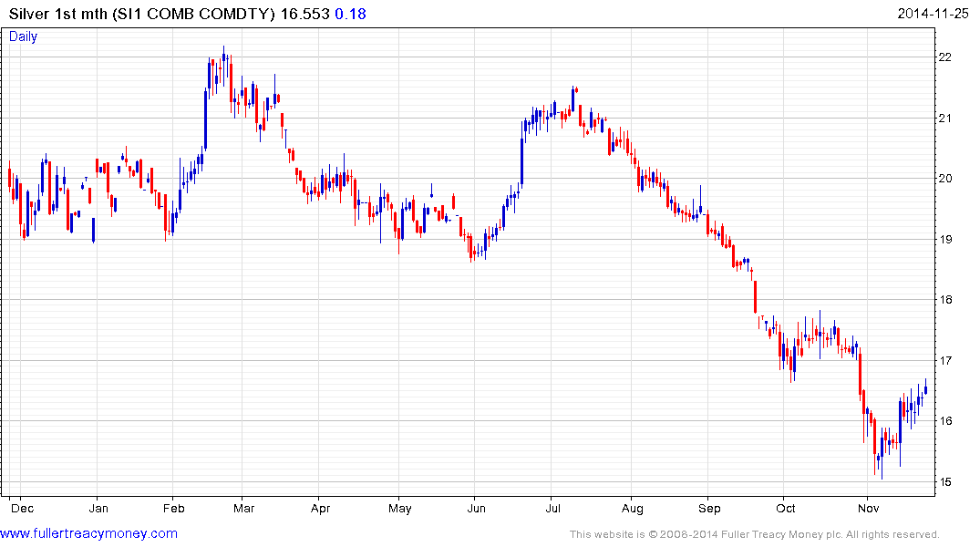
Task: Click the 15 price axis label
Action: 945,482
